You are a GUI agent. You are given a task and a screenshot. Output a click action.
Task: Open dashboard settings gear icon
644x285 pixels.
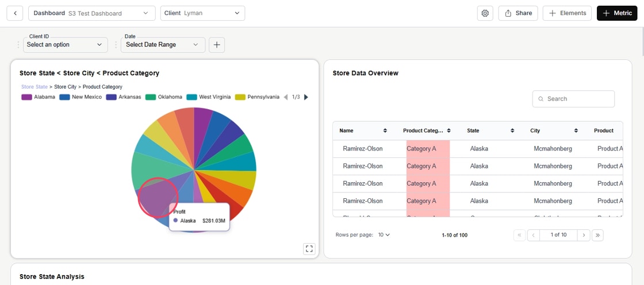click(x=485, y=13)
